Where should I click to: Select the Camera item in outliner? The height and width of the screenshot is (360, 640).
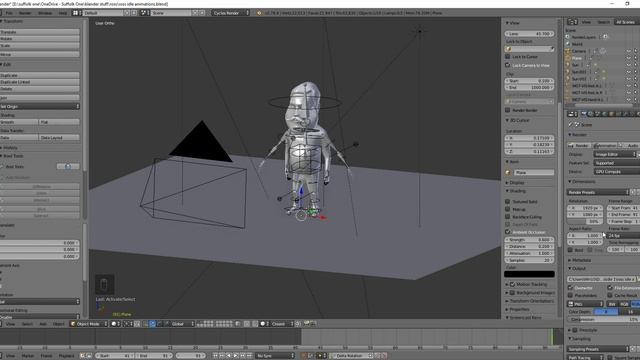pyautogui.click(x=579, y=51)
